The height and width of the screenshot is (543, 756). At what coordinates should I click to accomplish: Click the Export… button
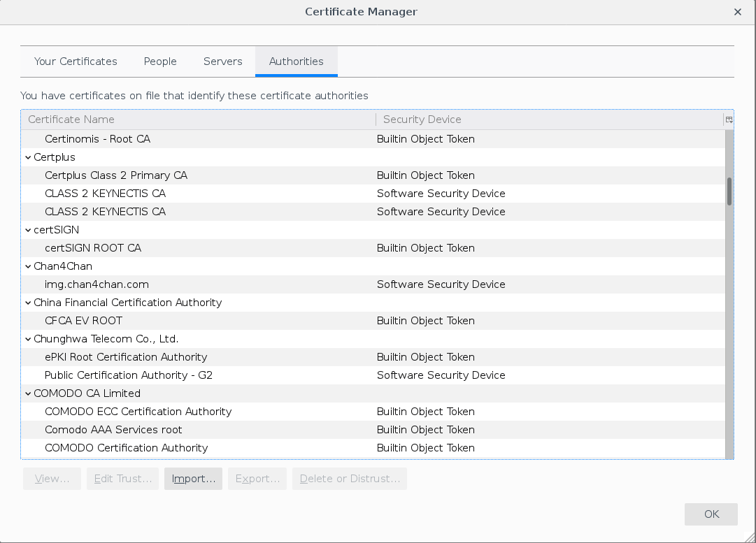(x=257, y=479)
